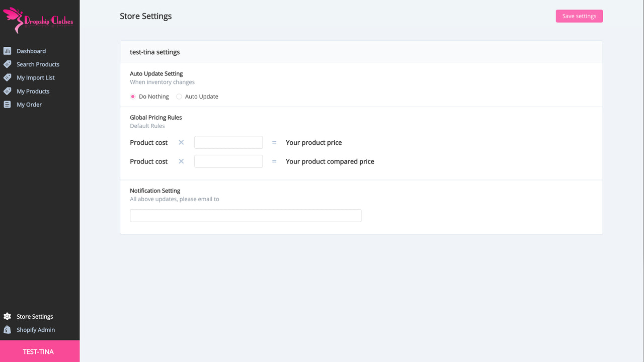Click the Store Settings gear icon
This screenshot has width=644, height=362.
coord(7,316)
